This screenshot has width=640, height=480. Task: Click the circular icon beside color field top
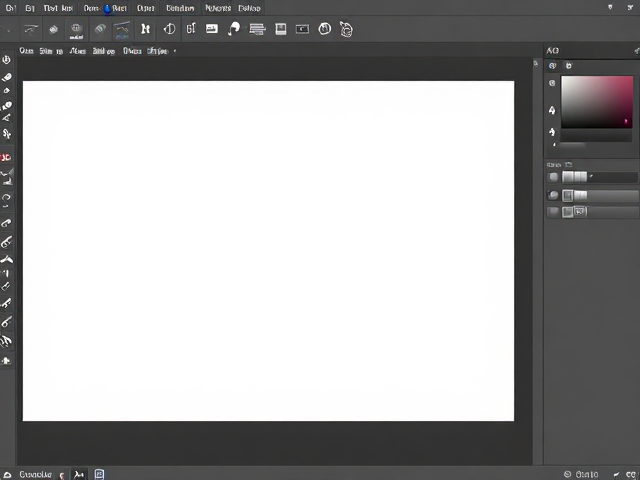coord(552,83)
